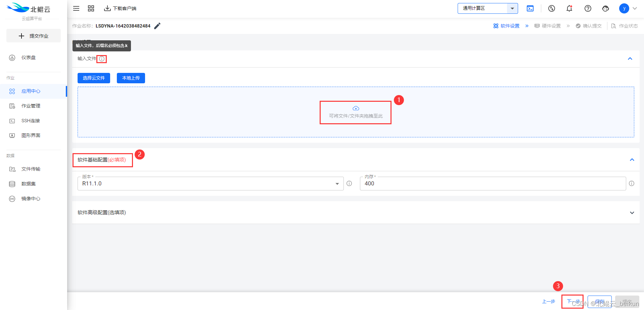Click the 选择云文件 button
Screen dimensions: 644x310
(x=94, y=78)
